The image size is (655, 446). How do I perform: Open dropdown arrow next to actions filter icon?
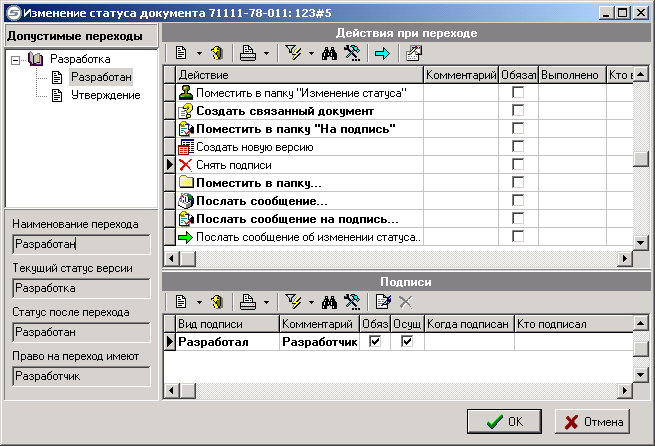tap(313, 52)
